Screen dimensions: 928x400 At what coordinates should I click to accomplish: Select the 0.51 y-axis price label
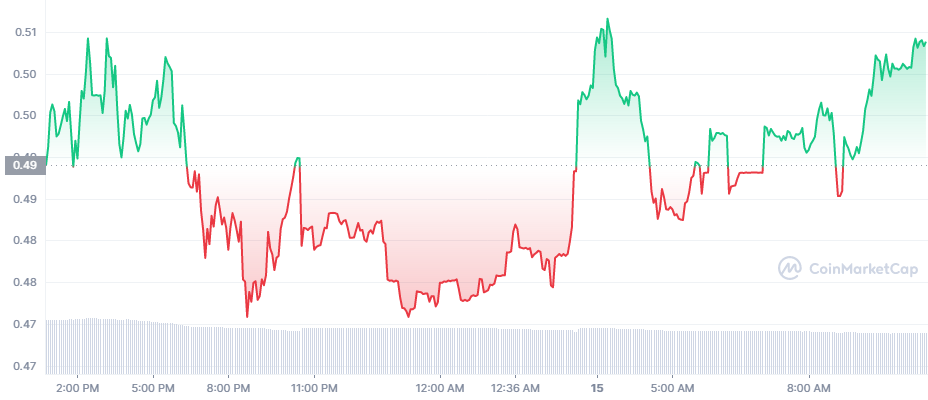coord(26,32)
